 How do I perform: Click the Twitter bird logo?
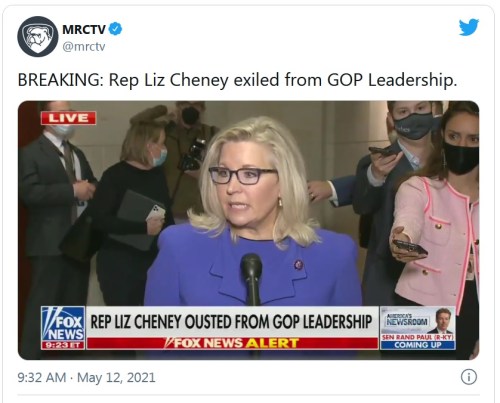pos(469,27)
